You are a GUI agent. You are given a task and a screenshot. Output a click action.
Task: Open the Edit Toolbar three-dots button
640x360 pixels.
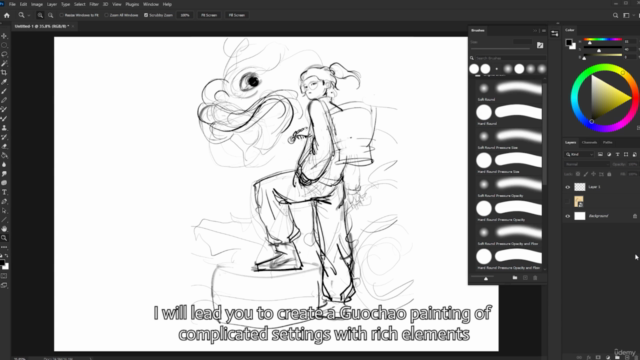click(x=4, y=247)
